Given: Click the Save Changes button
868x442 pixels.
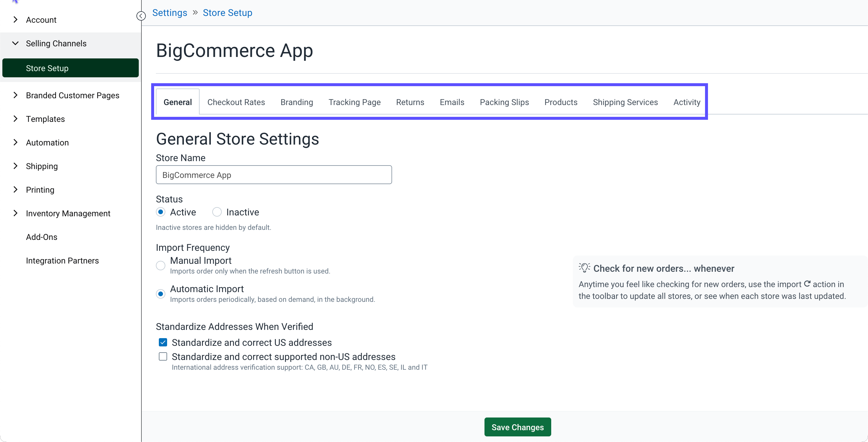Looking at the screenshot, I should point(517,427).
